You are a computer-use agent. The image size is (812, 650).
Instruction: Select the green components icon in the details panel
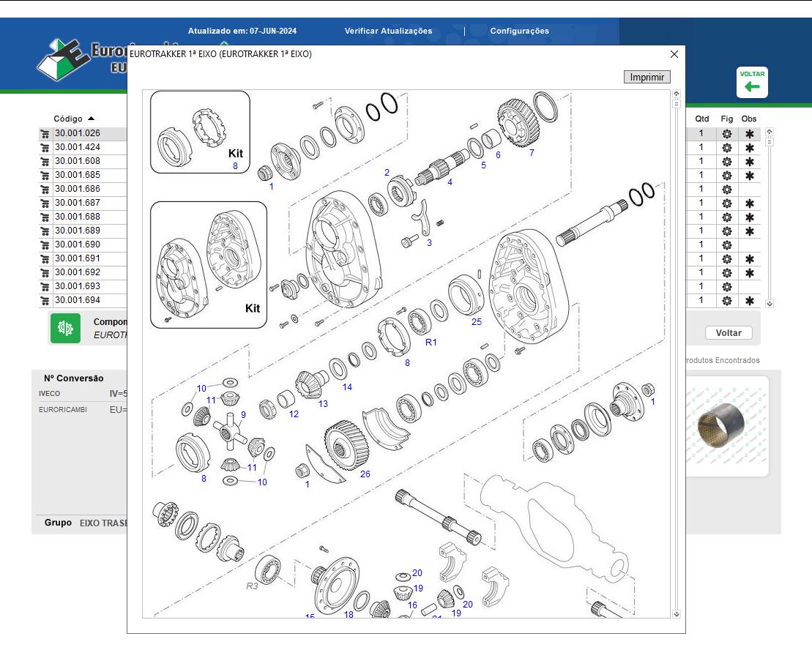[64, 327]
